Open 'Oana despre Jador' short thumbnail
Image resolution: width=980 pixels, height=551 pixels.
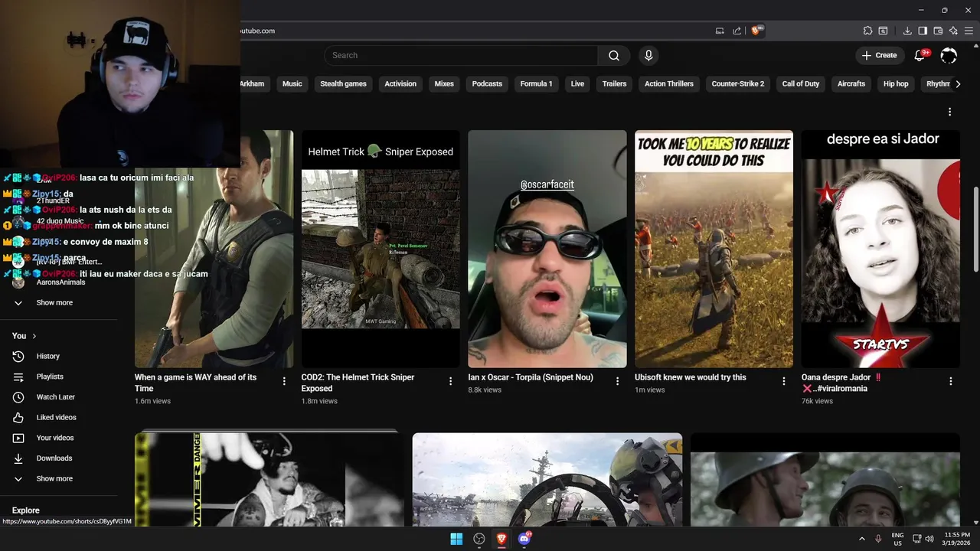click(880, 249)
